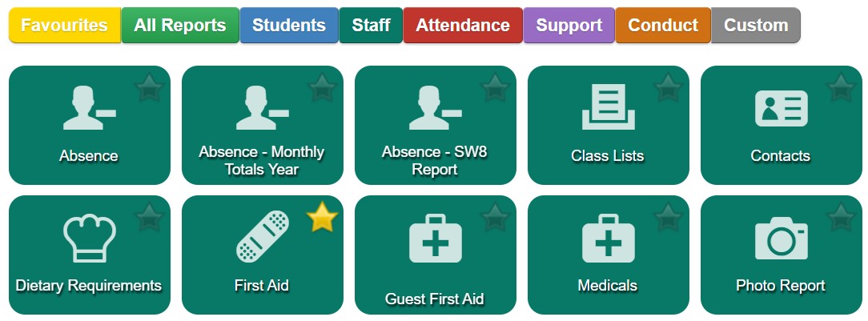Image resolution: width=868 pixels, height=321 pixels.
Task: Open the Medicals kit icon
Action: pyautogui.click(x=608, y=238)
